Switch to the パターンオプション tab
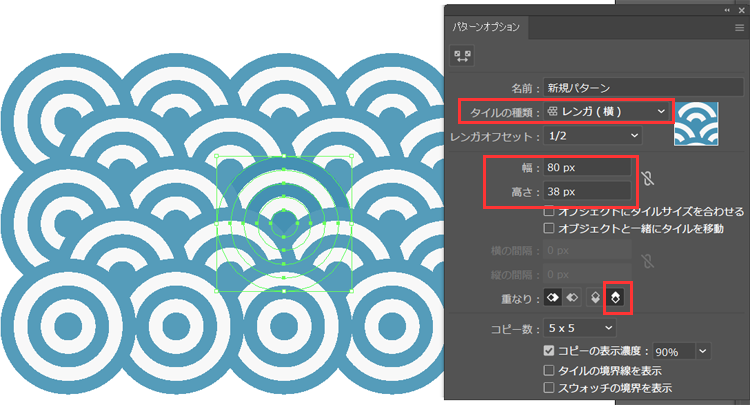Screen dimensions: 750x405 pos(486,27)
